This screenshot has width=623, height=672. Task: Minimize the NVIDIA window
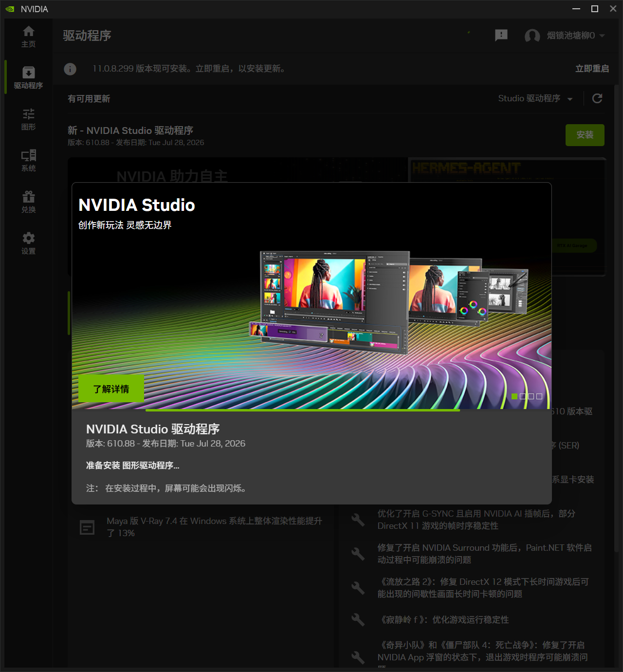(576, 9)
